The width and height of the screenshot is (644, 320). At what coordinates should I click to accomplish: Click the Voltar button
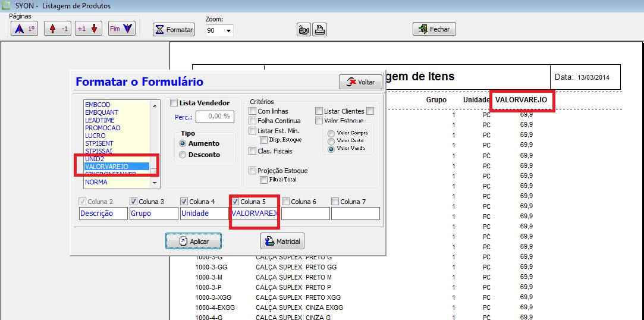pyautogui.click(x=360, y=82)
